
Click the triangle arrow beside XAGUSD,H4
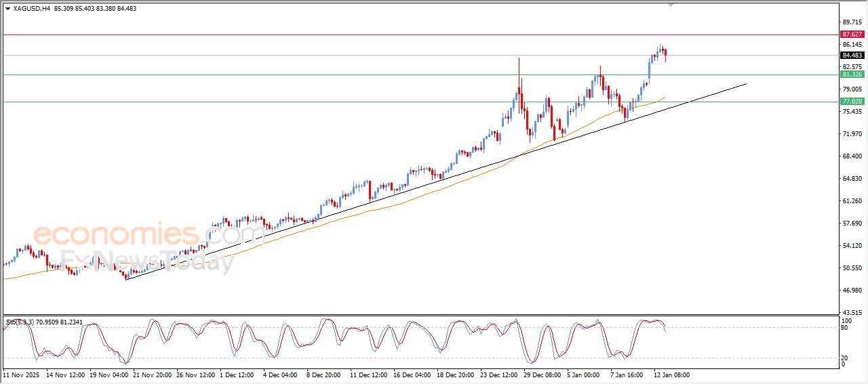(x=7, y=9)
